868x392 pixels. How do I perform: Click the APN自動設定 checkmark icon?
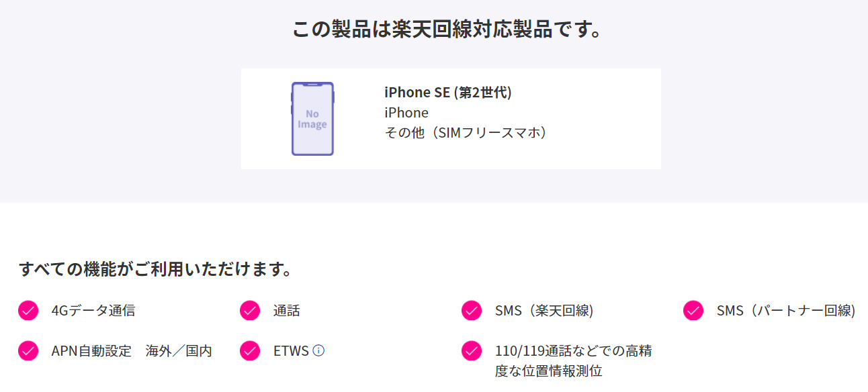pos(28,351)
